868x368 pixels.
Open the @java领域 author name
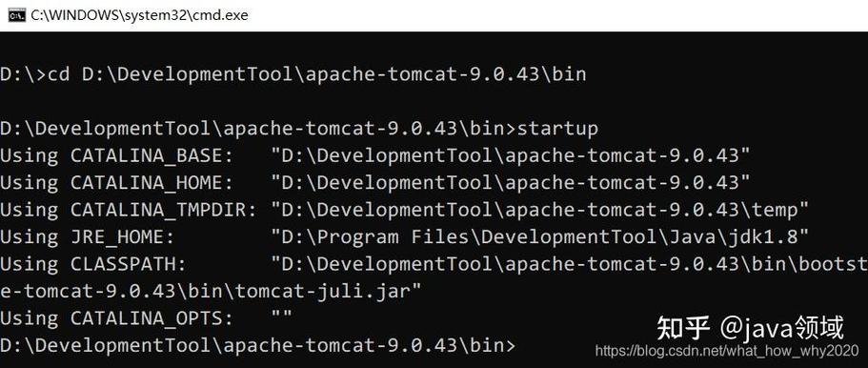tap(781, 328)
